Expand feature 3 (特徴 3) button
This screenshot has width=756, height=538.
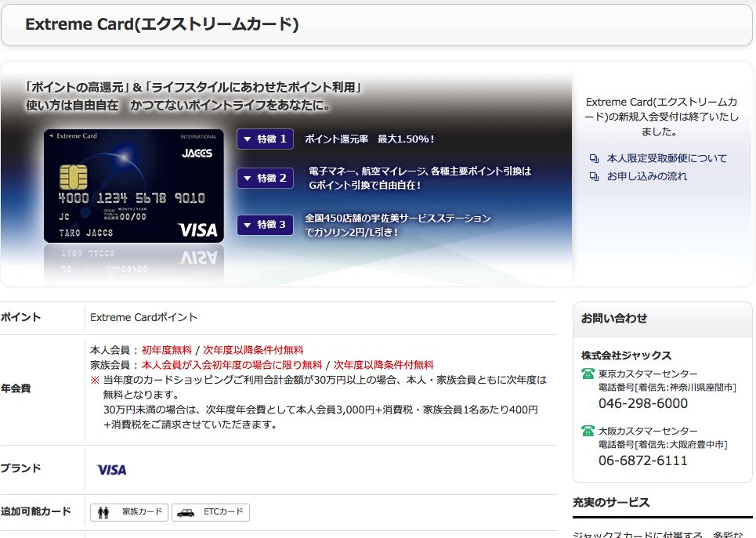[265, 225]
